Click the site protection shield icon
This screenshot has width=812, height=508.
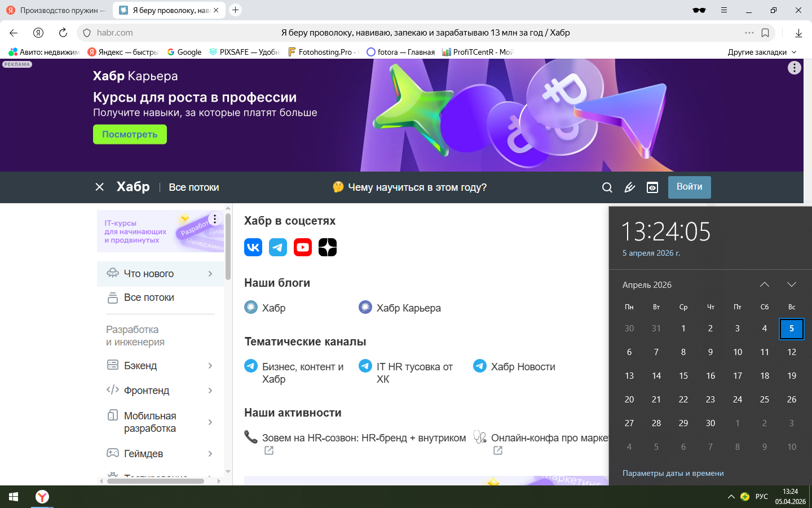(87, 33)
